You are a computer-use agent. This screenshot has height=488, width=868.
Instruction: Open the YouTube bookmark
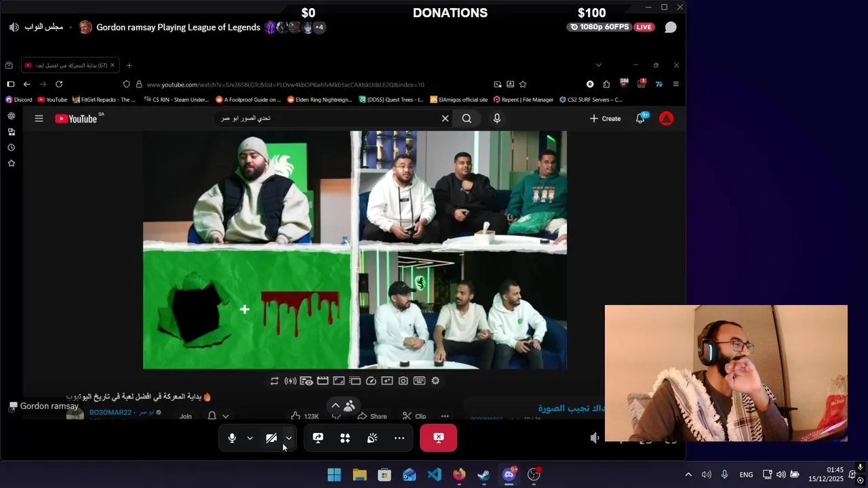pyautogui.click(x=52, y=100)
